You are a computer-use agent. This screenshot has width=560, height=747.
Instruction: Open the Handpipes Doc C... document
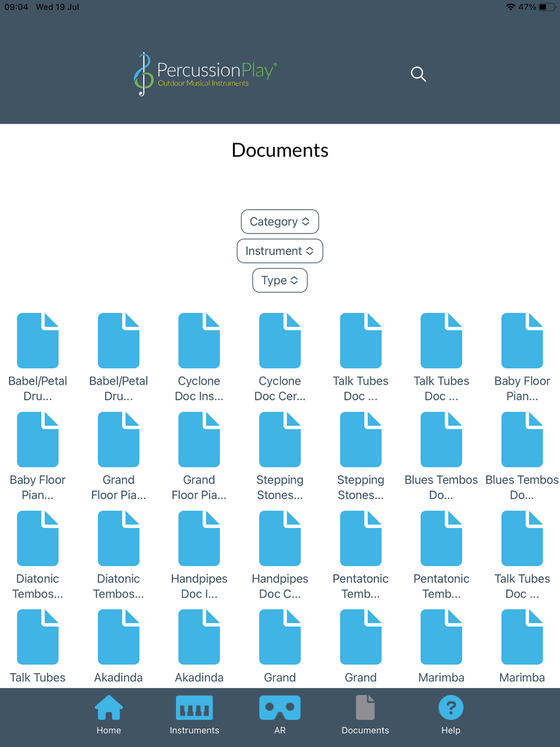[x=280, y=555]
